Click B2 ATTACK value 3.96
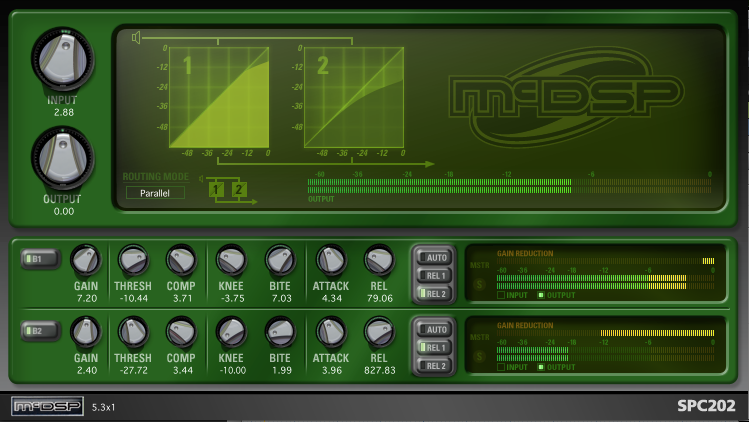 point(332,370)
